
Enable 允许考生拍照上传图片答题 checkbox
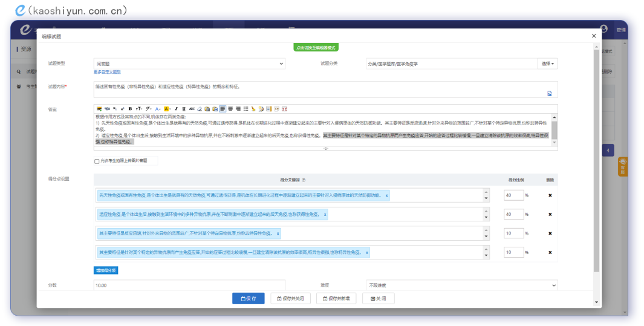(97, 161)
